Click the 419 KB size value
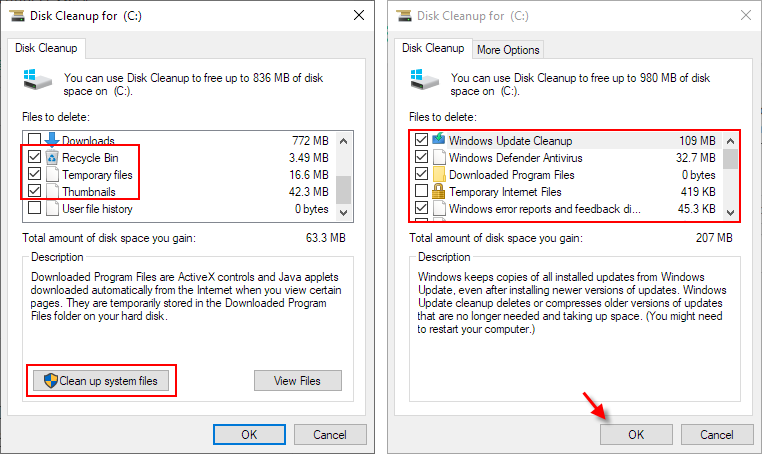Image resolution: width=762 pixels, height=454 pixels. pos(698,192)
